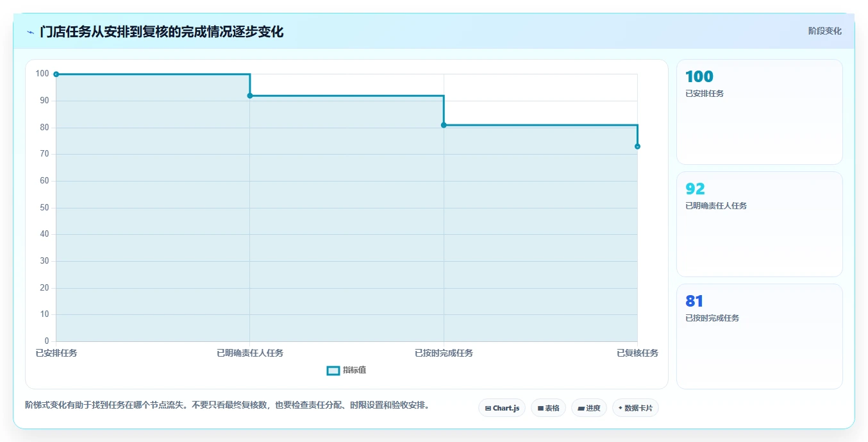This screenshot has height=442, width=868.
Task: Click the footnote starting with 阶梯式变化有助于
Action: [227, 405]
